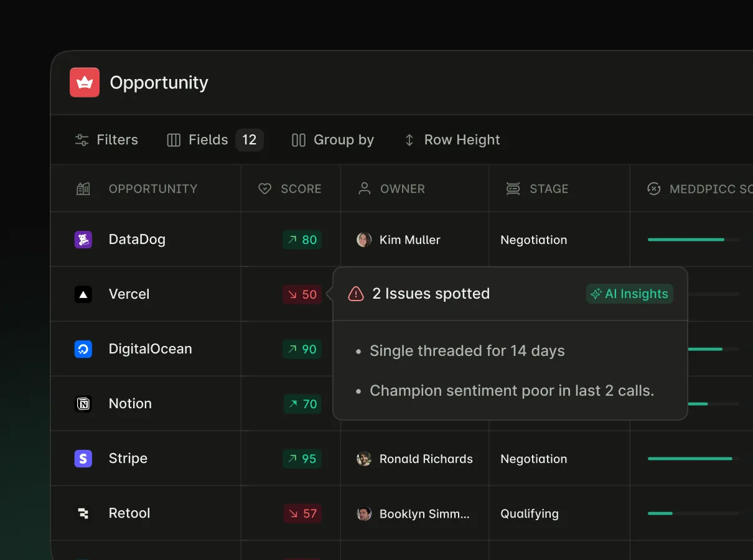The image size is (753, 560).
Task: Click the DataDog logo icon
Action: [x=83, y=240]
